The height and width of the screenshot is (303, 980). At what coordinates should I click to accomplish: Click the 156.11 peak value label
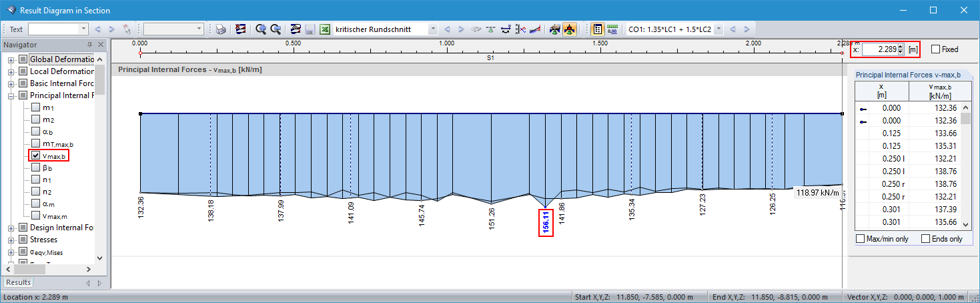click(546, 223)
